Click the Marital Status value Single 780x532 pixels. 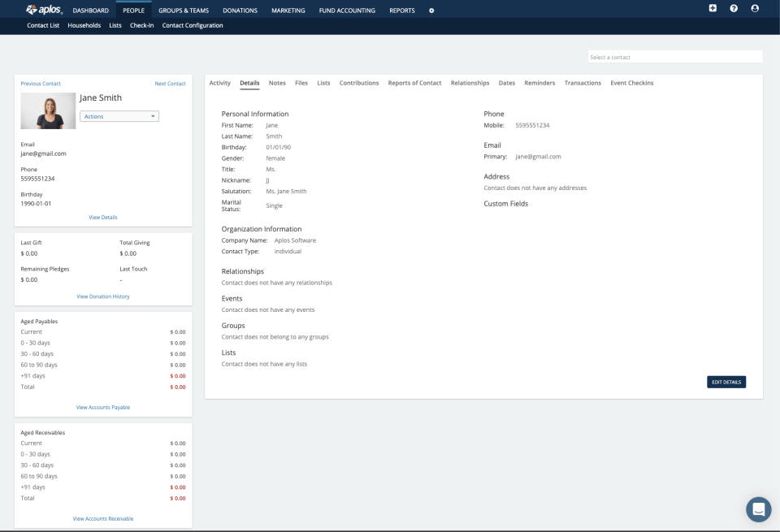coord(274,205)
